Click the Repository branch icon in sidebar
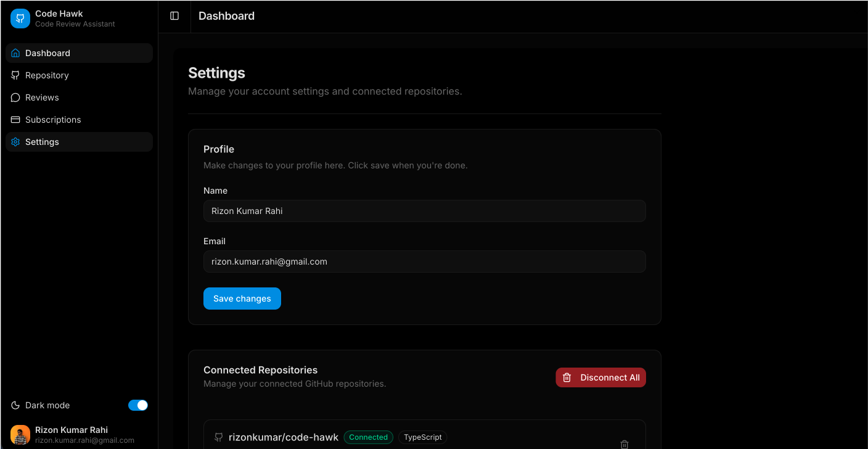 (15, 75)
